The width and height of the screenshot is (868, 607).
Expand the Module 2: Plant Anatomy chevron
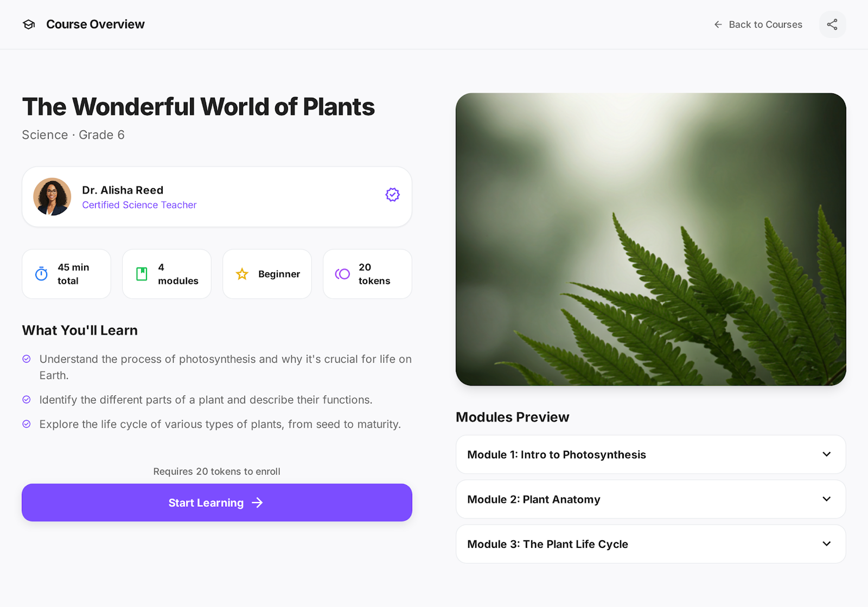tap(826, 499)
